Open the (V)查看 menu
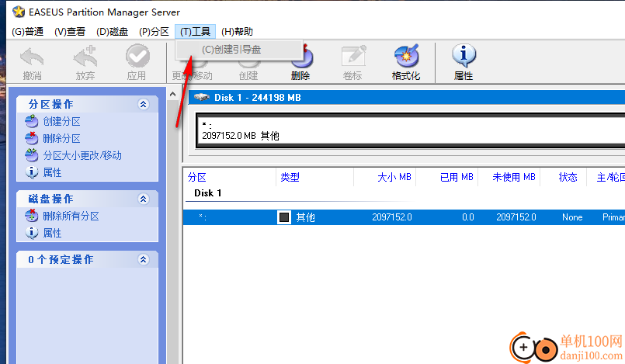Screen dimensions: 625x364 [70, 32]
